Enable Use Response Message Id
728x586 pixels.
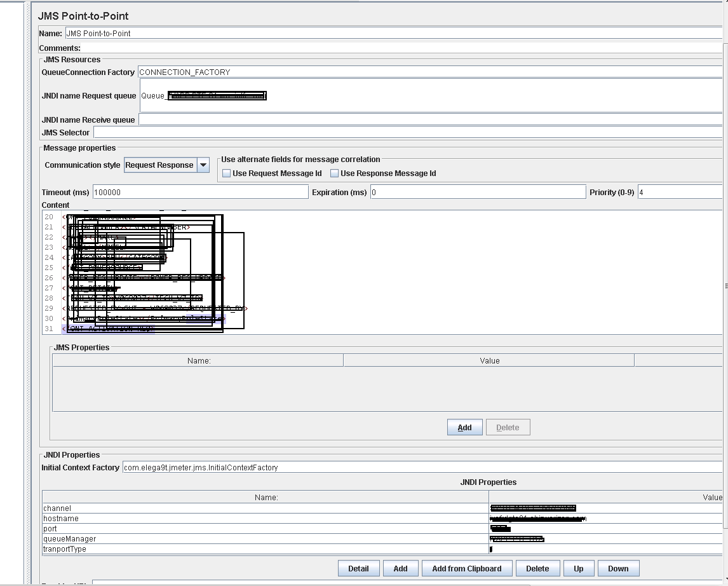(334, 173)
